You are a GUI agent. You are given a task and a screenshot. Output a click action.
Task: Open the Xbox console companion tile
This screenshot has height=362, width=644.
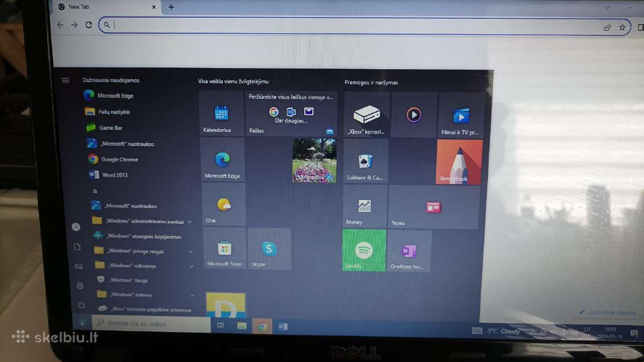(367, 114)
